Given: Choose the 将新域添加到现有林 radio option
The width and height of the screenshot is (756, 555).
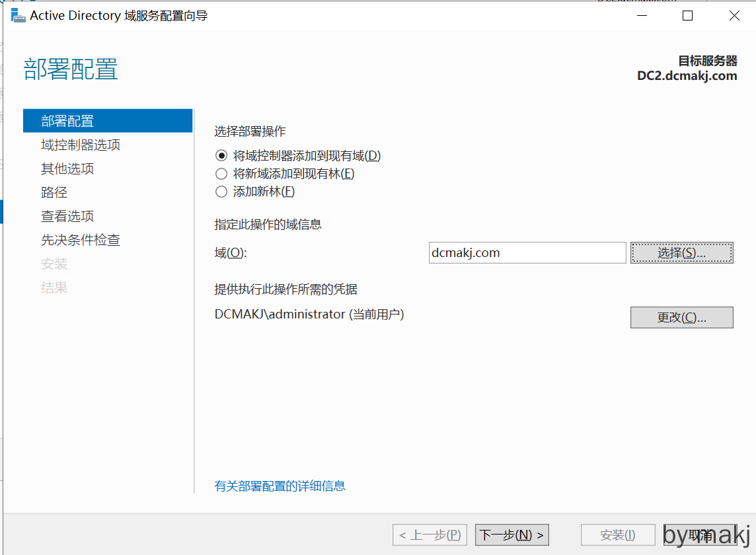Looking at the screenshot, I should click(x=221, y=174).
